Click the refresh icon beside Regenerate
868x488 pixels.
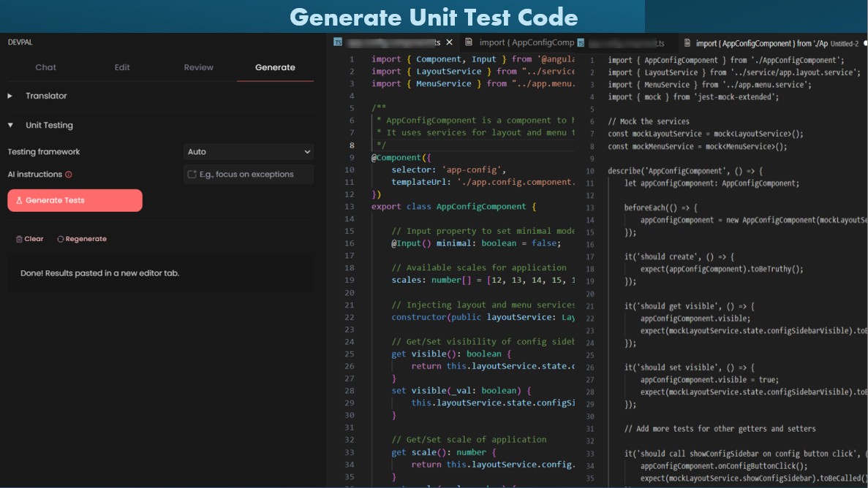click(61, 239)
